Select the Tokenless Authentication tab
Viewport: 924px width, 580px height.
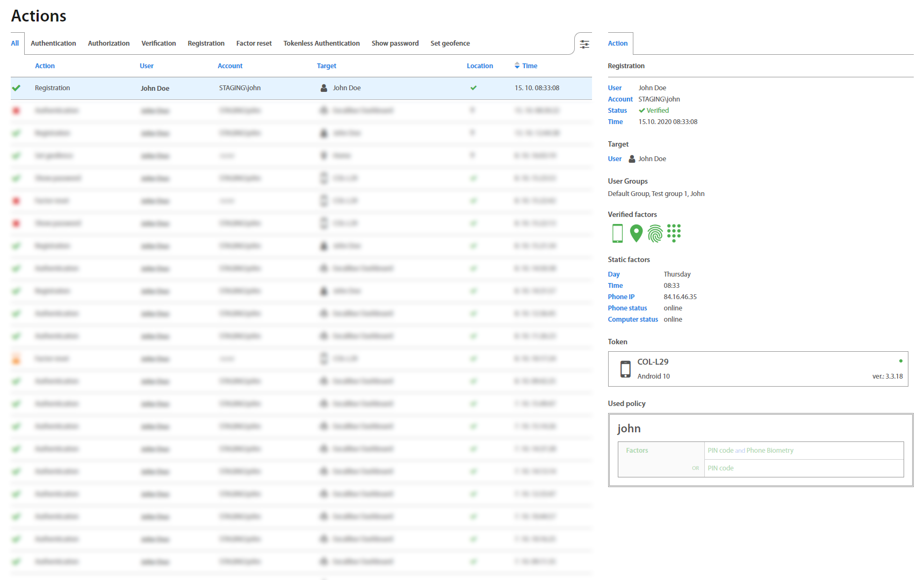pyautogui.click(x=321, y=44)
